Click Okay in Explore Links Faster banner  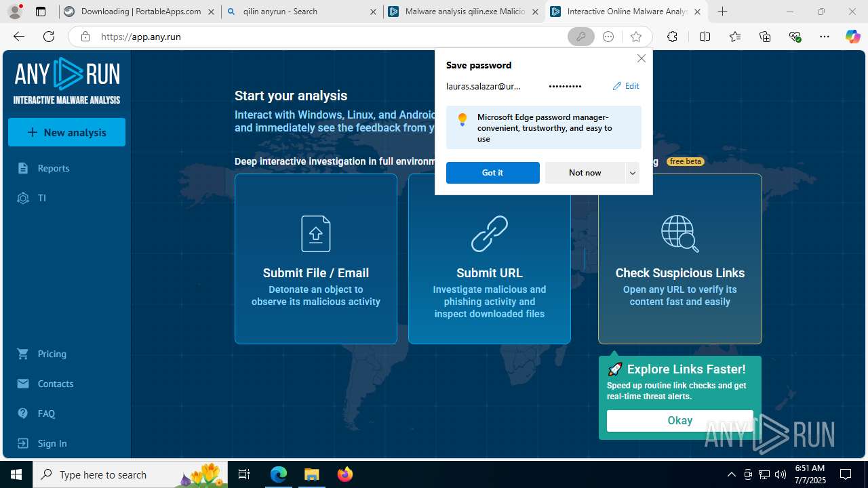[x=679, y=420]
